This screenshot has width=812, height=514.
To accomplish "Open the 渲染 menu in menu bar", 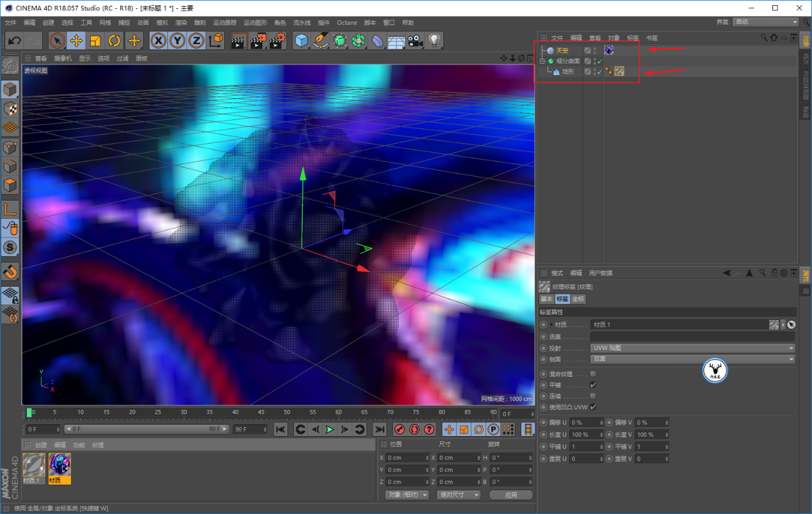I will (181, 22).
